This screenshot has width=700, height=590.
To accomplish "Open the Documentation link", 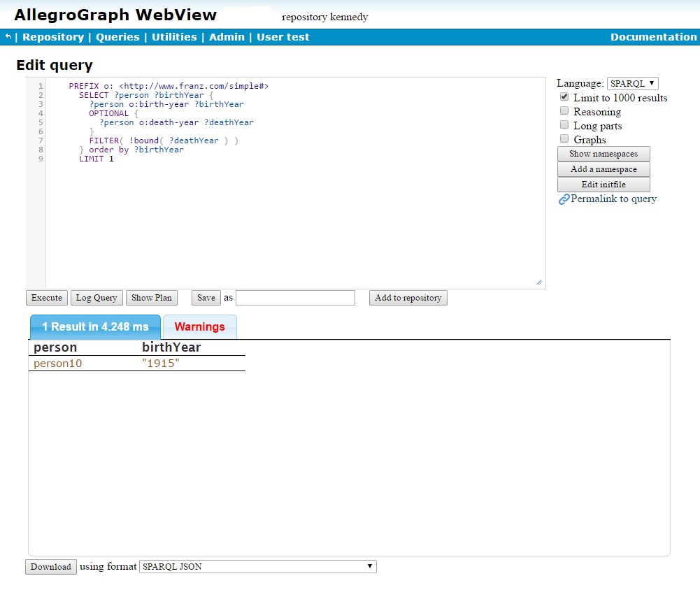I will 653,37.
